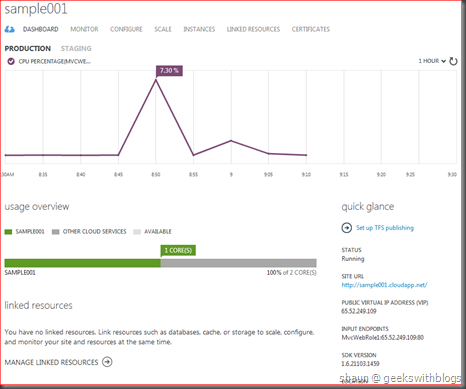466x389 pixels.
Task: Select the PRODUCTION deployment tab
Action: point(28,49)
